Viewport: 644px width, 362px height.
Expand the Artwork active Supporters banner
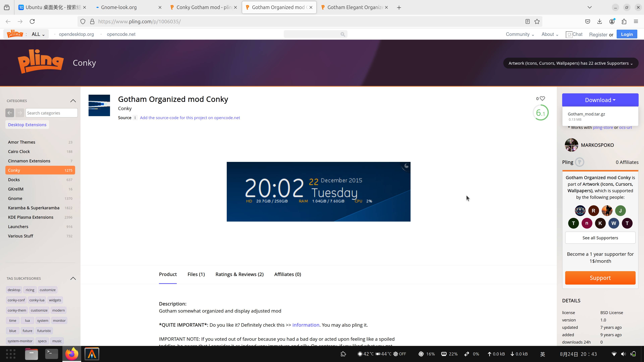tap(571, 63)
